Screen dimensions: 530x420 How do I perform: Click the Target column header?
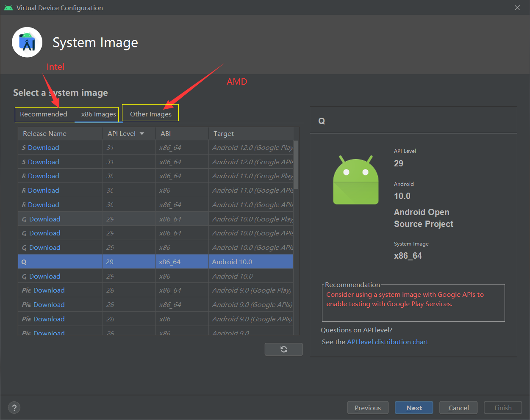click(x=251, y=134)
